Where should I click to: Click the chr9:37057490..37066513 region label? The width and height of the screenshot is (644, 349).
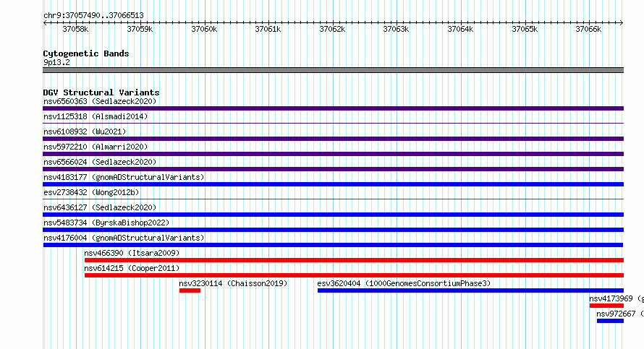click(x=93, y=15)
